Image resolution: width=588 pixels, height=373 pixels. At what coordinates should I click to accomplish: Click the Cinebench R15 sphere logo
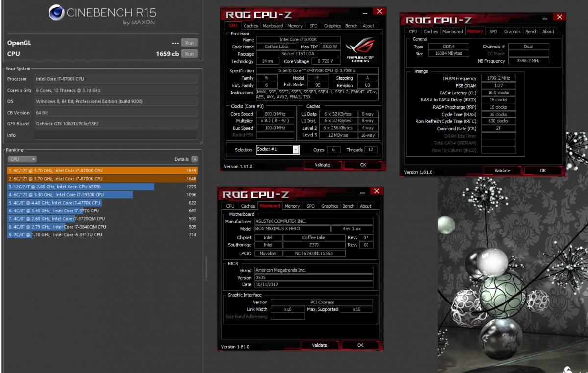tap(56, 13)
